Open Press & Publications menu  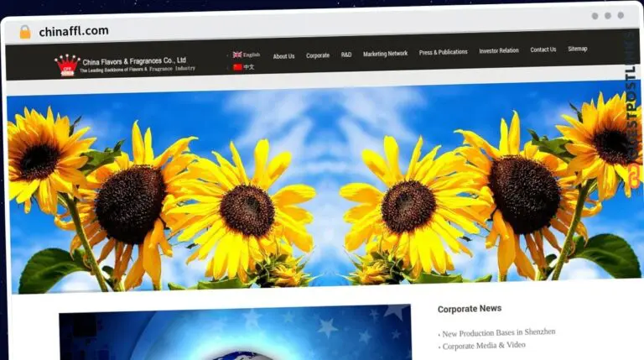[x=443, y=52]
